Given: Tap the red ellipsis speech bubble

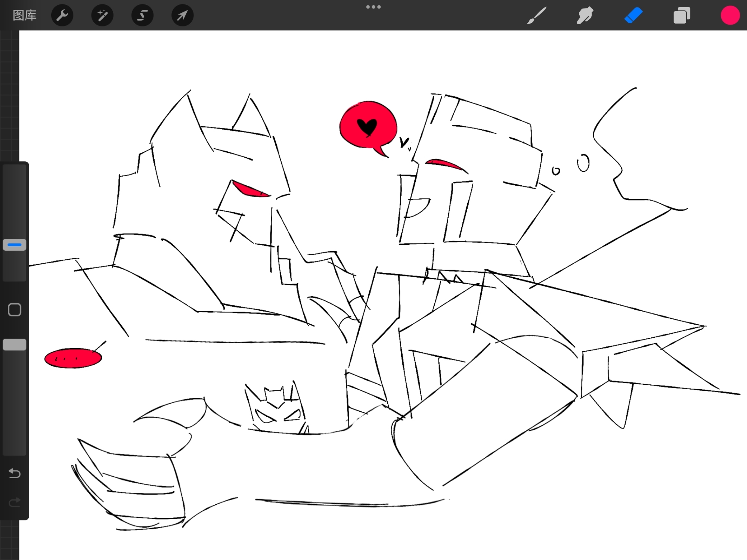Looking at the screenshot, I should point(73,358).
